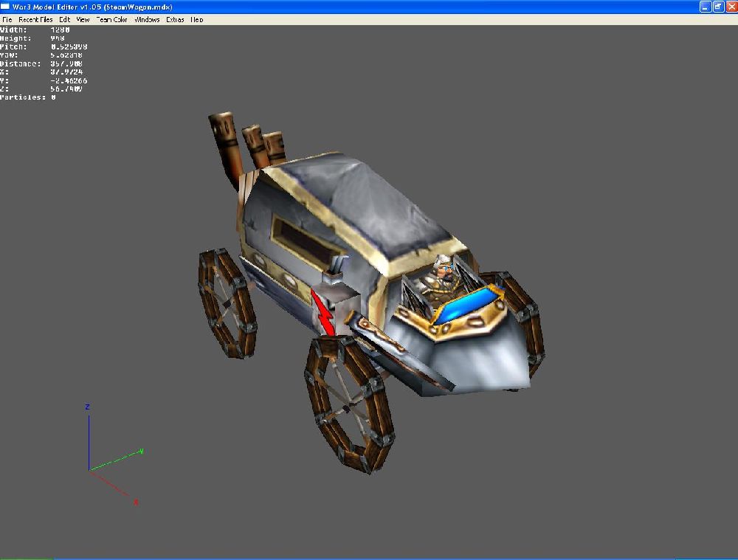Open the Team Color menu

(111, 20)
